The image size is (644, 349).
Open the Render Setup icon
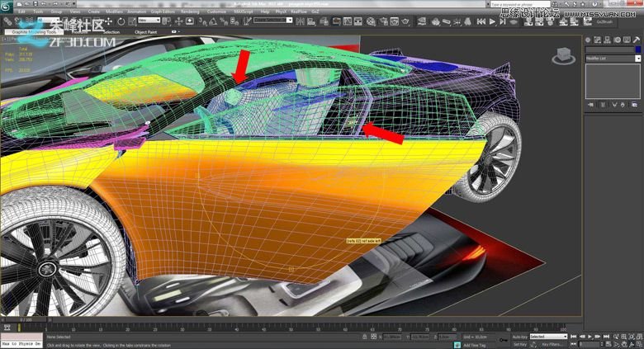point(383,21)
